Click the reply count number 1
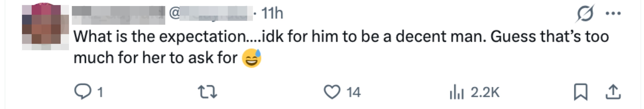The height and width of the screenshot is (109, 644). point(100,92)
